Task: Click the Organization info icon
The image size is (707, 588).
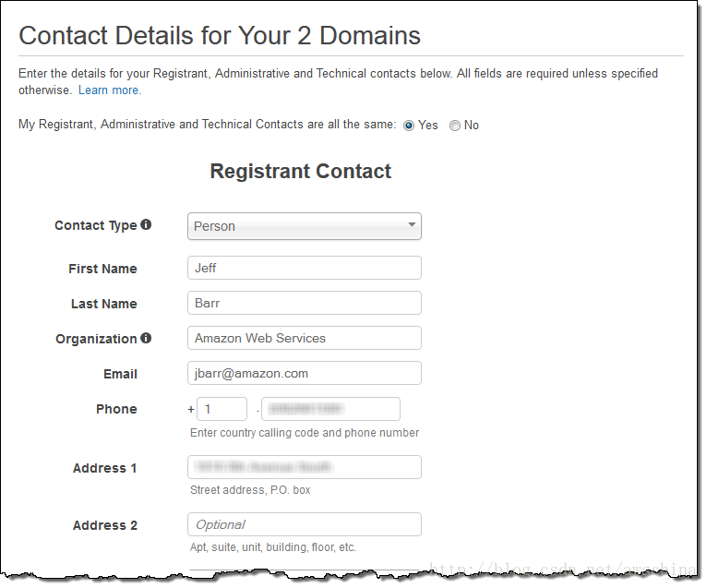Action: [x=146, y=338]
